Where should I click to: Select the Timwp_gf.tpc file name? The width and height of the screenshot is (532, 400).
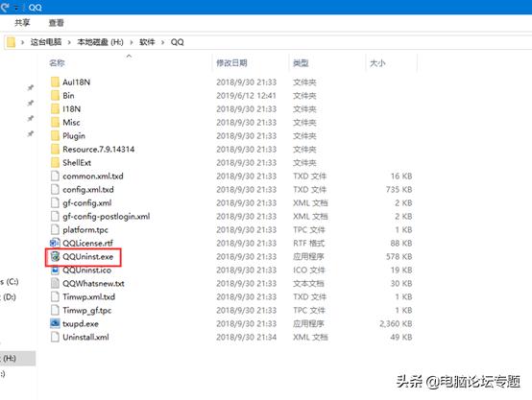(x=86, y=310)
